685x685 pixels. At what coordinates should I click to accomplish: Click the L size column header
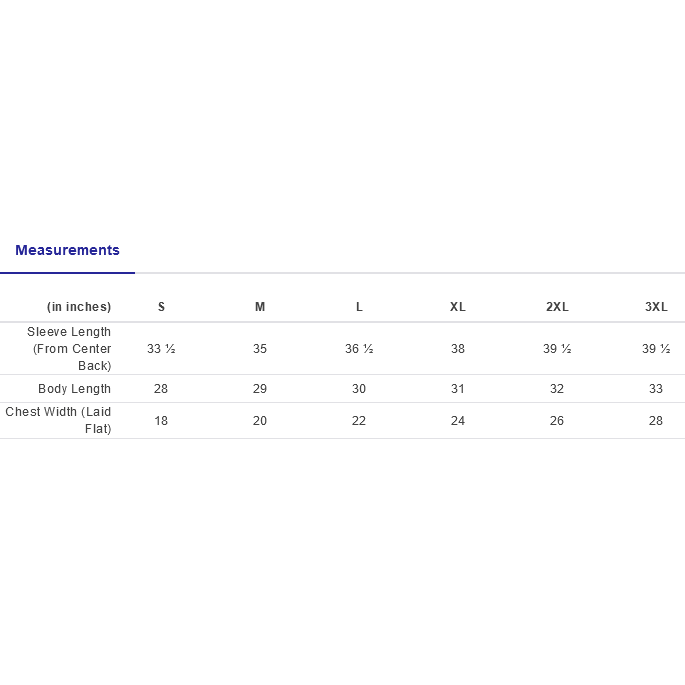click(359, 307)
